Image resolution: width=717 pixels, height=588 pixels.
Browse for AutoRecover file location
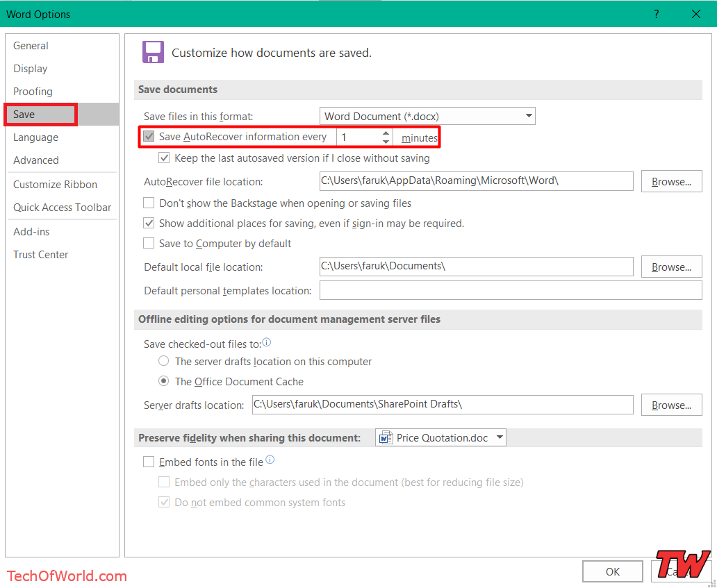click(671, 182)
